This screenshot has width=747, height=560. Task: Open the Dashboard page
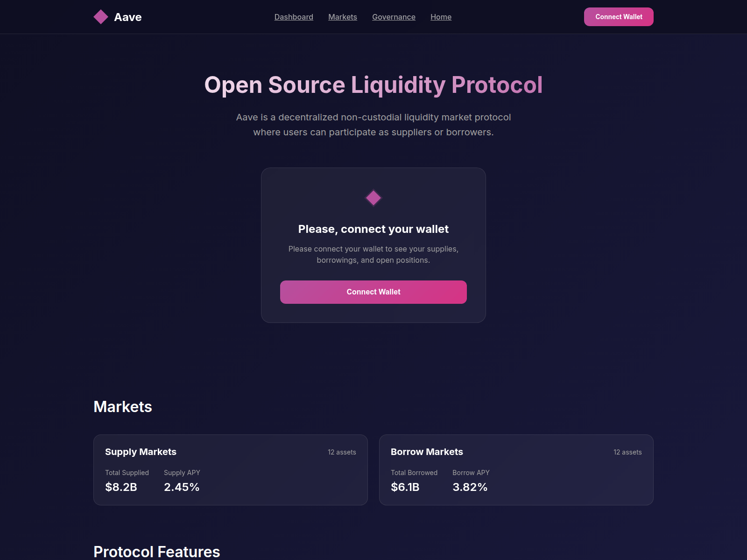click(x=294, y=17)
